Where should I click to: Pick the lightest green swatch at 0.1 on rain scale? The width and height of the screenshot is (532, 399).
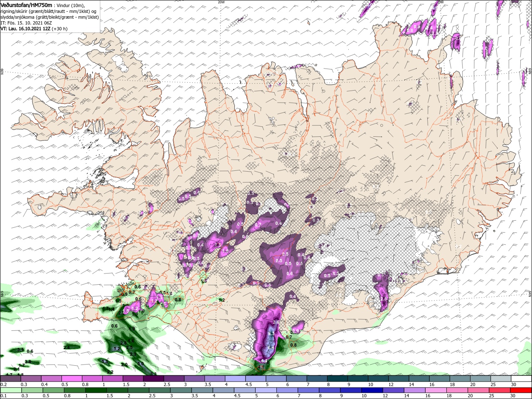pyautogui.click(x=10, y=390)
